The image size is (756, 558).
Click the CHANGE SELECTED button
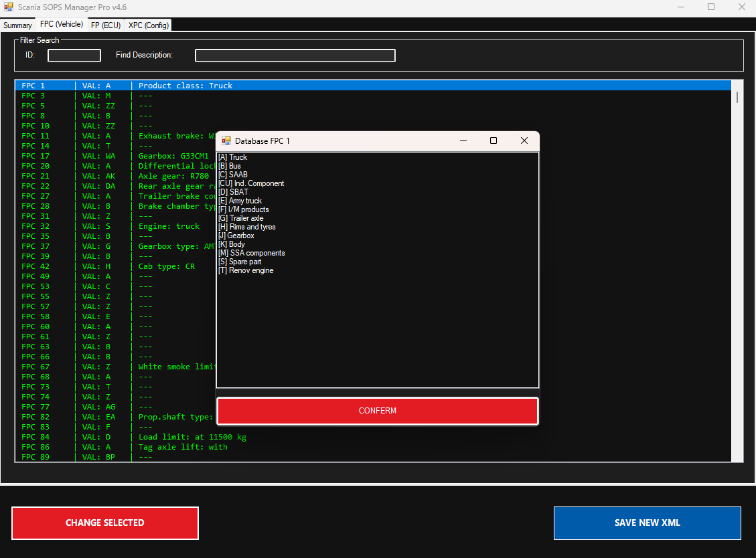click(105, 523)
